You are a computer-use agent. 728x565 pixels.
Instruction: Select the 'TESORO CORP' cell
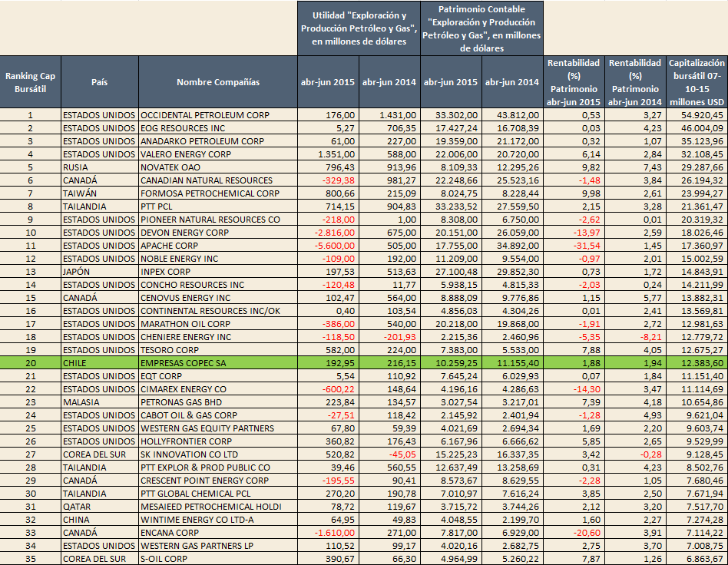coord(218,350)
